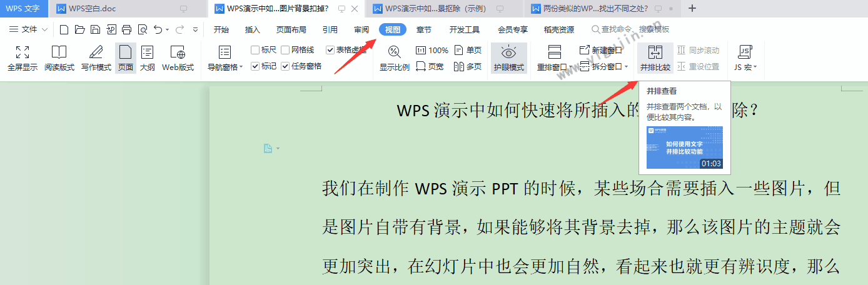Toggle 护眼模式 eye protection mode

pos(509,59)
